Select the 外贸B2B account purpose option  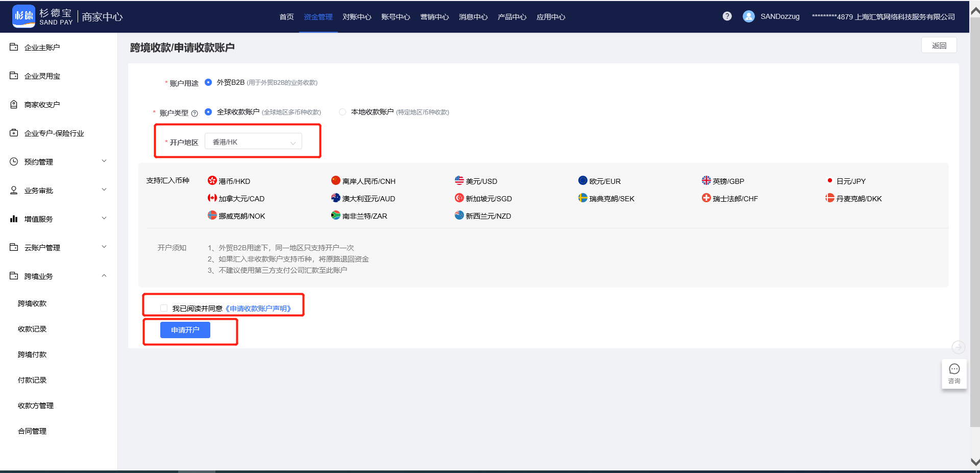point(208,82)
